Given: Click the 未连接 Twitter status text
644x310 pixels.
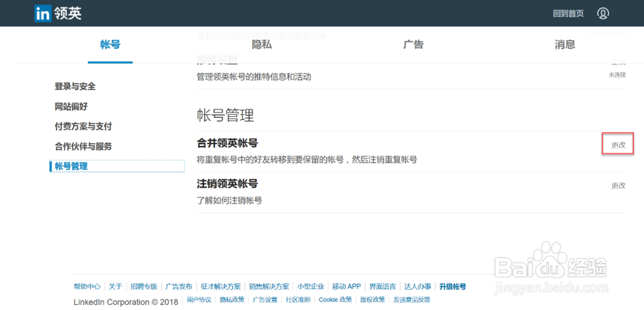Looking at the screenshot, I should click(617, 75).
